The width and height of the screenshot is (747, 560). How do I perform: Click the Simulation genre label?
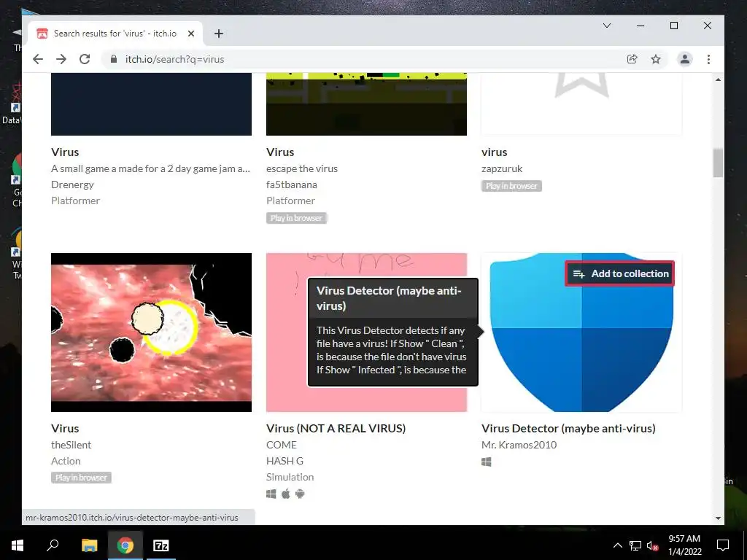tap(290, 477)
